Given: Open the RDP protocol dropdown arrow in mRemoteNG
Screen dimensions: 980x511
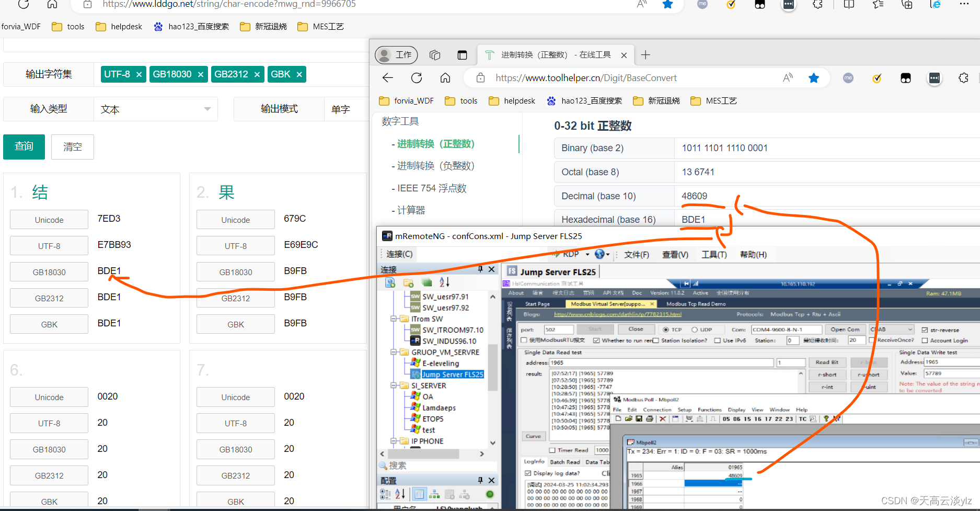Looking at the screenshot, I should click(x=587, y=254).
